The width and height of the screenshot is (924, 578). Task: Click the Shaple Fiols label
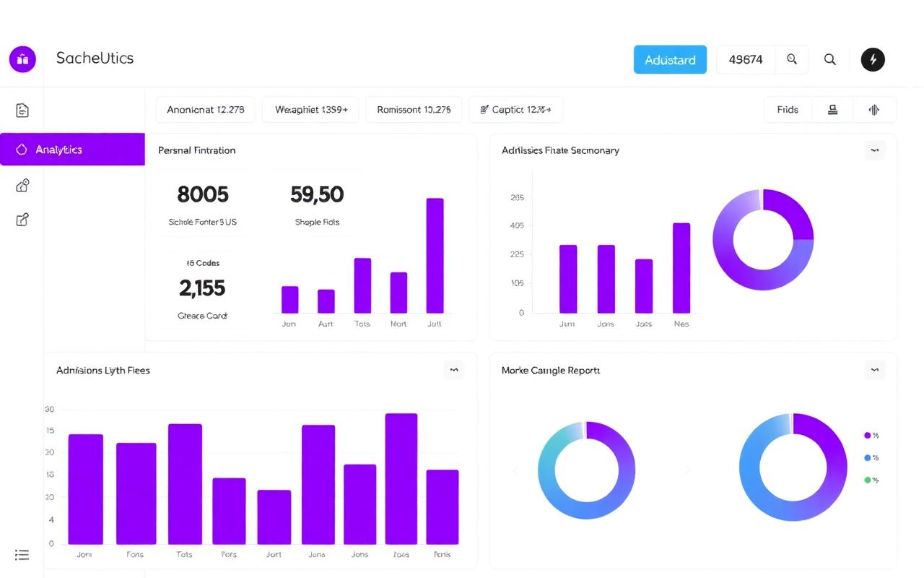[x=317, y=223]
